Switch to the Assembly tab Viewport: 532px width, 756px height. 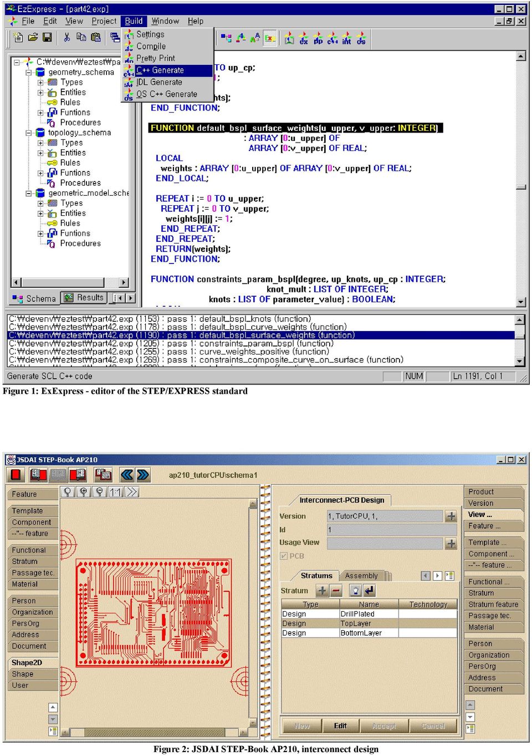361,576
